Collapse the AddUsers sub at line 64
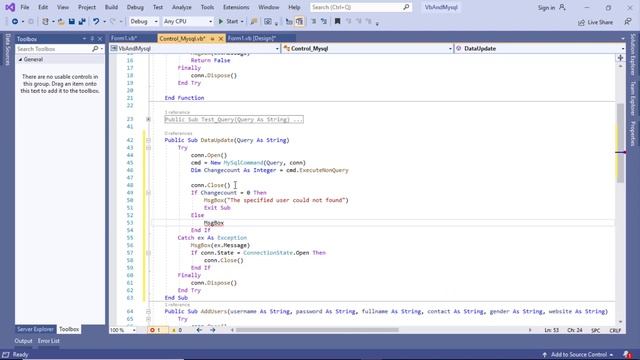 click(x=148, y=311)
